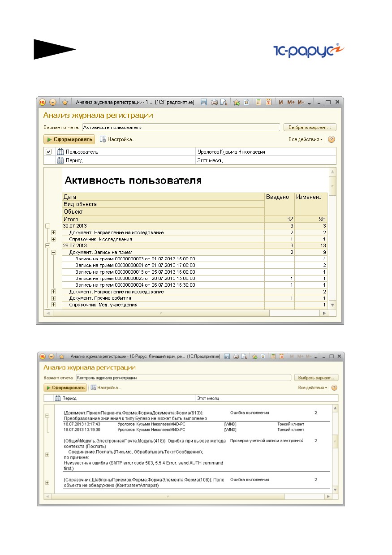Open Все действия menu in lower window
392x555 pixels.
(313, 387)
